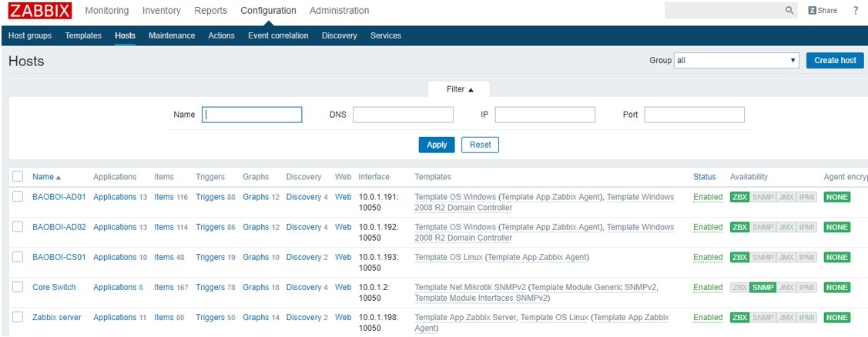868x337 pixels.
Task: Open the help question mark icon
Action: click(x=856, y=11)
